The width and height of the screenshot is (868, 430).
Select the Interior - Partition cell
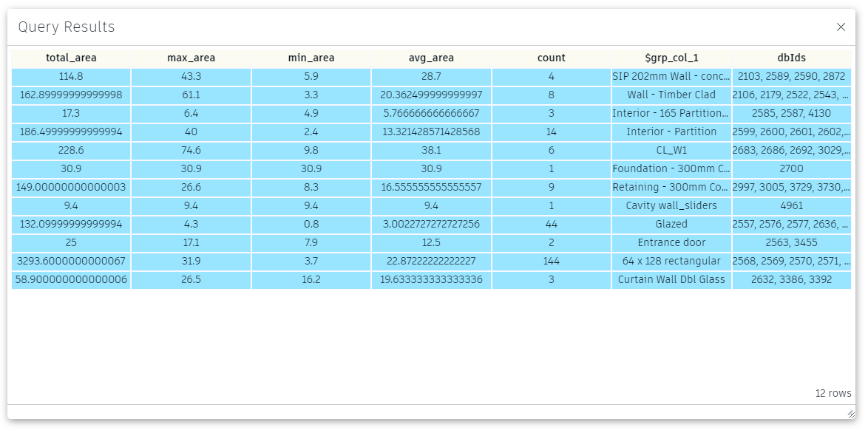pyautogui.click(x=671, y=132)
